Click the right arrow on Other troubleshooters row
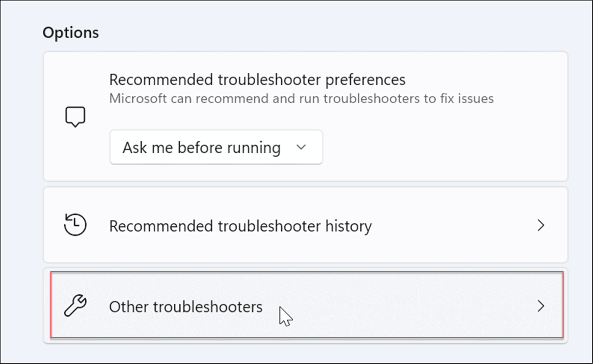593x364 pixels. click(x=542, y=306)
